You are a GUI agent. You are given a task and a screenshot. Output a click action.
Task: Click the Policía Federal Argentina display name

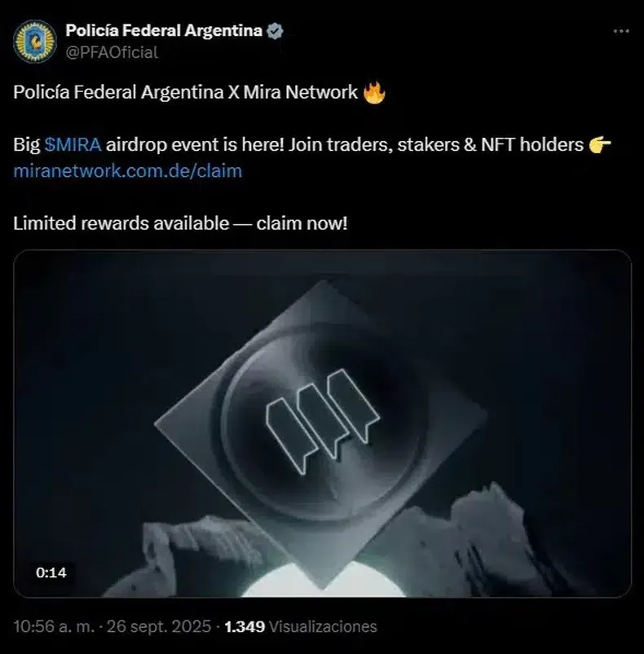point(164,30)
